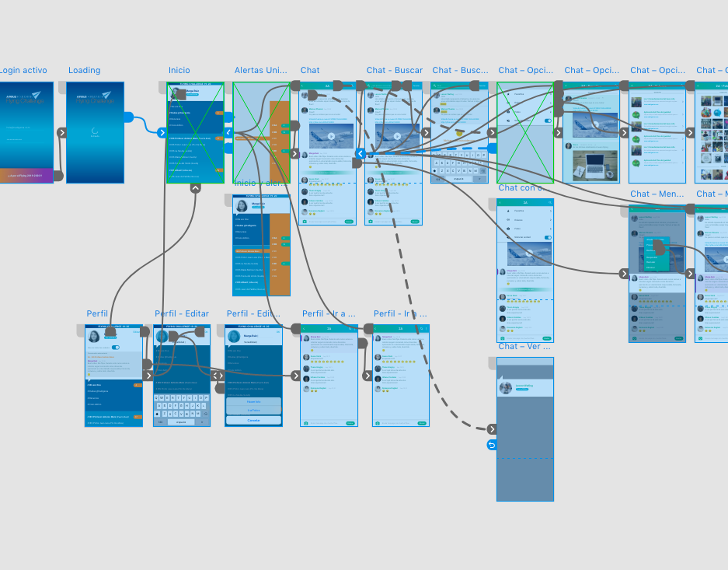Click the laptop photo in Chat – Opci... artboard
The width and height of the screenshot is (728, 570).
[x=595, y=165]
